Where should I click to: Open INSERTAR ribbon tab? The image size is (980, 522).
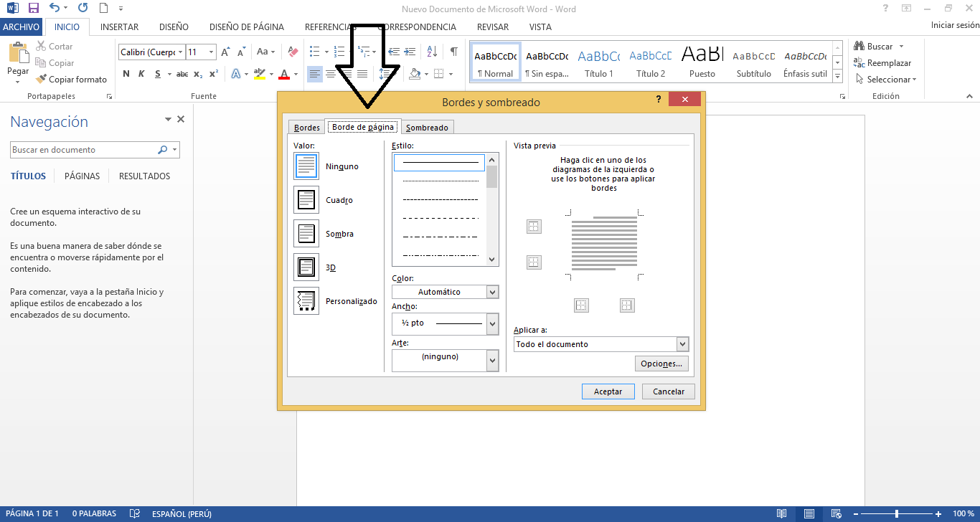[119, 27]
